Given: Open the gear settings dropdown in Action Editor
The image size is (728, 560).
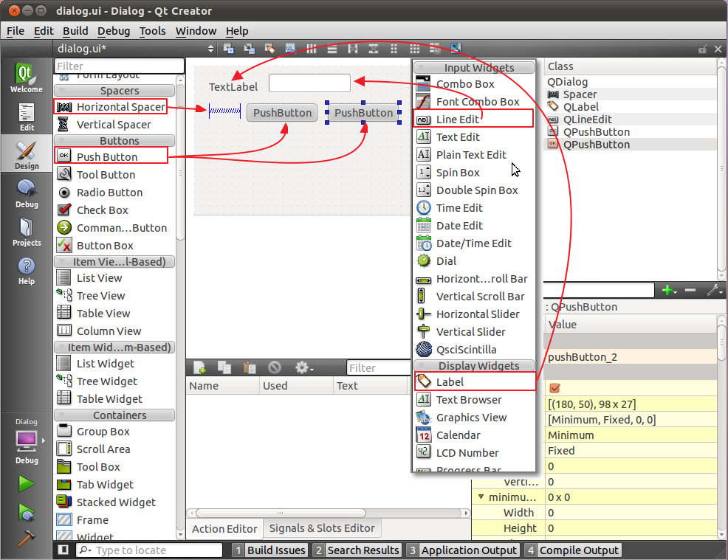Looking at the screenshot, I should pyautogui.click(x=305, y=368).
